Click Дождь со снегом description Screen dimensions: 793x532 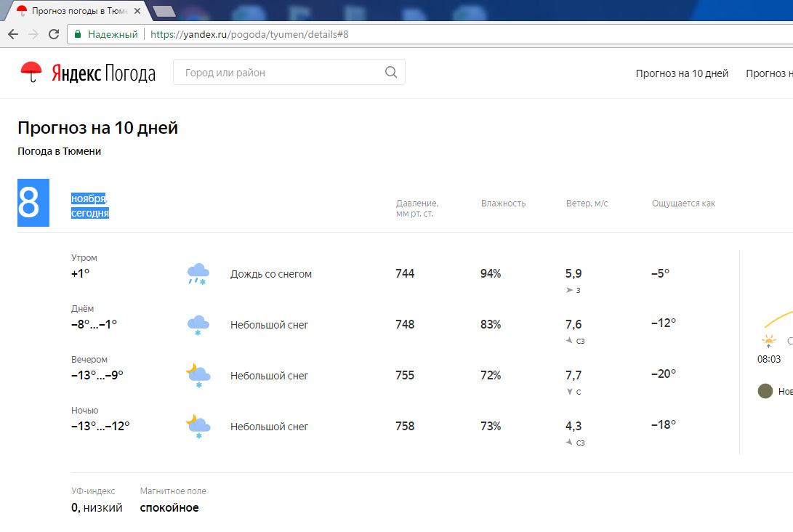point(271,274)
